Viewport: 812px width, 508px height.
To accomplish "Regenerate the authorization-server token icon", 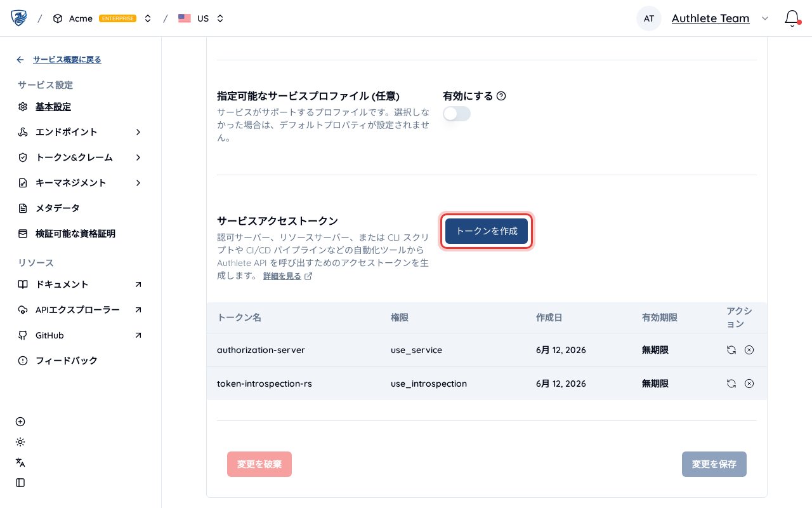I will pyautogui.click(x=731, y=350).
